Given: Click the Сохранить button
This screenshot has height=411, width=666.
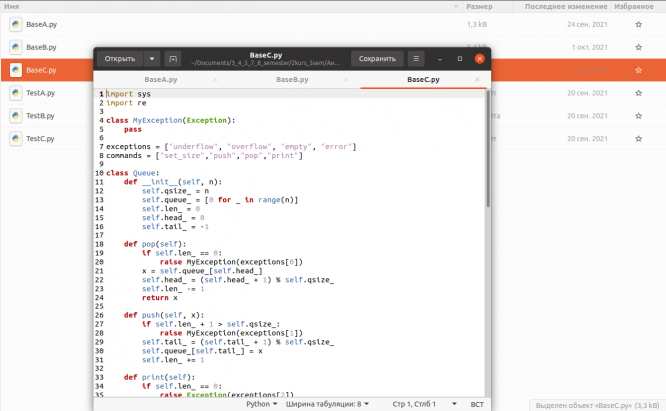Looking at the screenshot, I should coord(376,59).
